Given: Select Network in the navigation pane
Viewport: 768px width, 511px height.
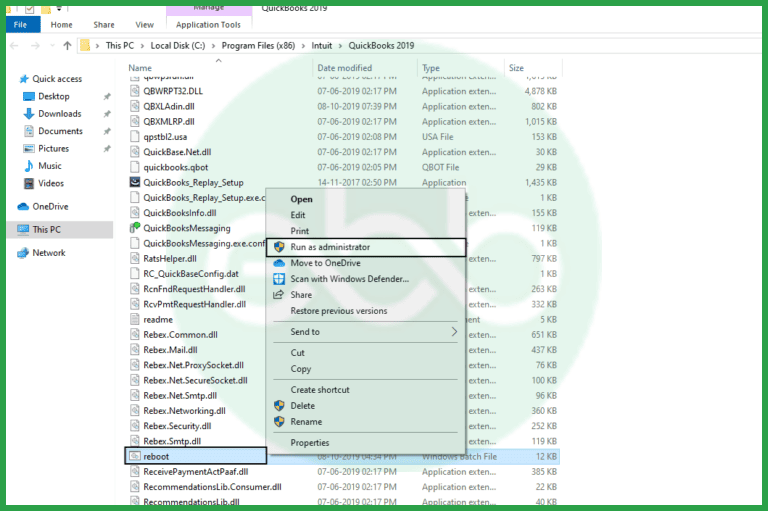Looking at the screenshot, I should pos(48,253).
